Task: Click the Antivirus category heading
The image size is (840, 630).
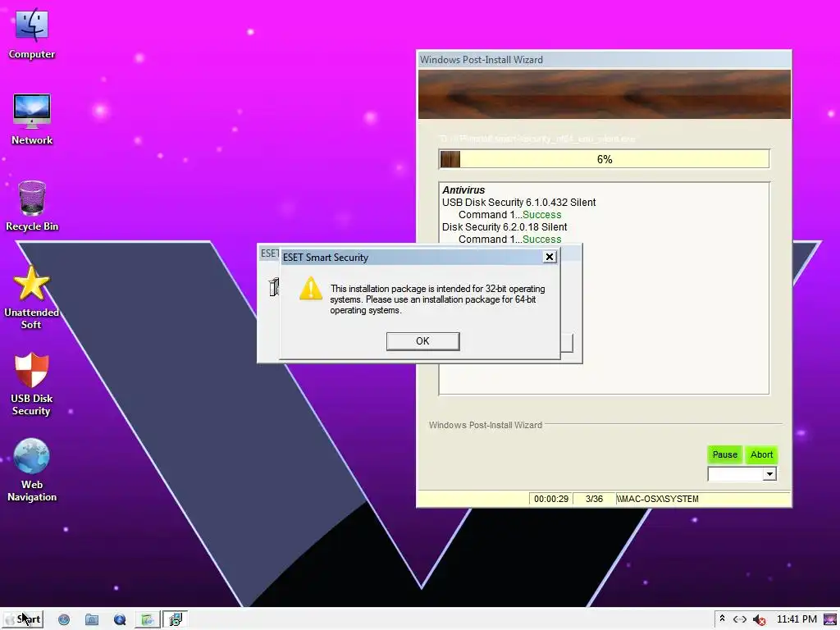Action: [x=463, y=189]
